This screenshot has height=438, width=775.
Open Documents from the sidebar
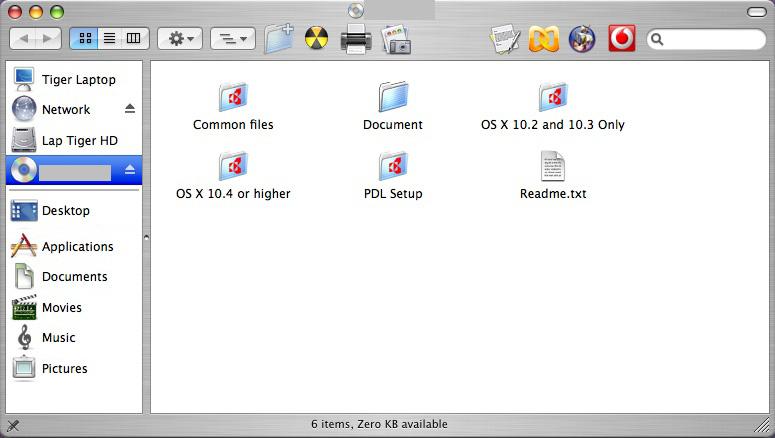(x=74, y=276)
